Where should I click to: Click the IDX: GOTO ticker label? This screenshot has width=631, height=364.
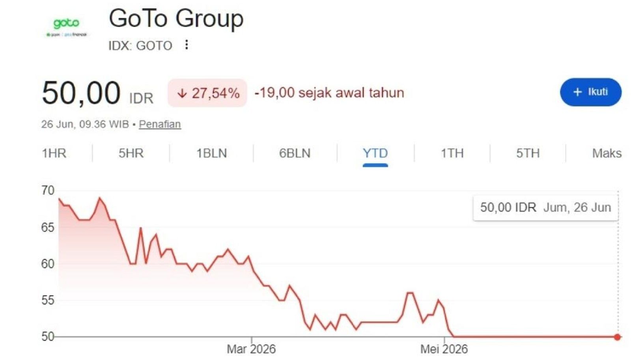[140, 46]
